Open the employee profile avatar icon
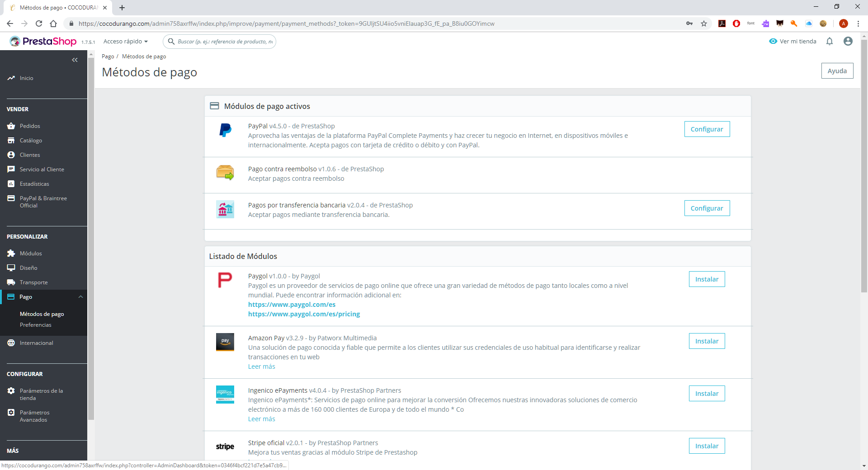 (x=848, y=42)
